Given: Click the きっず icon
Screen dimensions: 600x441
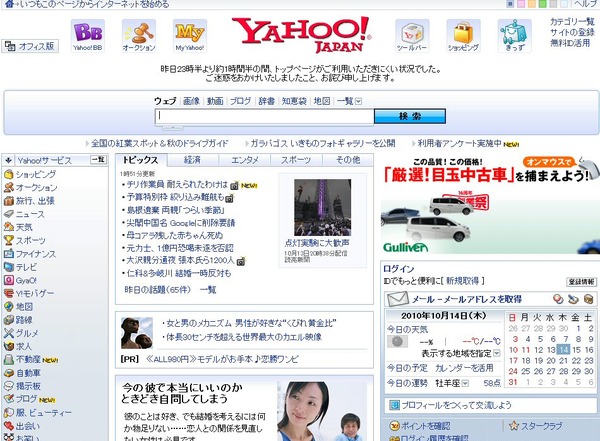Looking at the screenshot, I should coord(513,34).
